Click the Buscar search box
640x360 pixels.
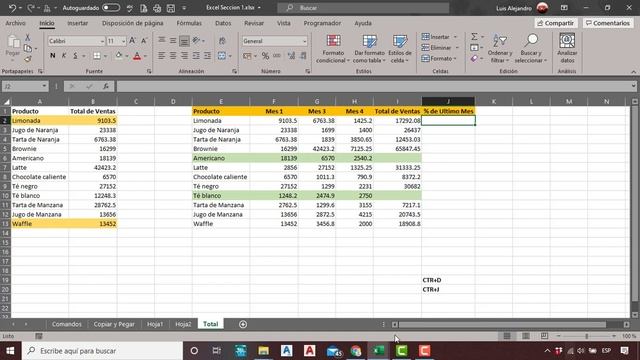363,8
